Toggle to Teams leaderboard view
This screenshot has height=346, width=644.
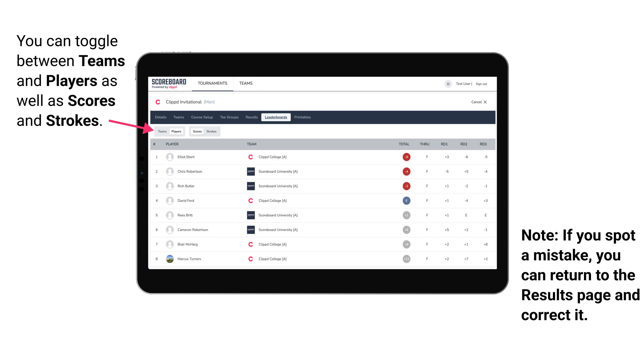(162, 131)
